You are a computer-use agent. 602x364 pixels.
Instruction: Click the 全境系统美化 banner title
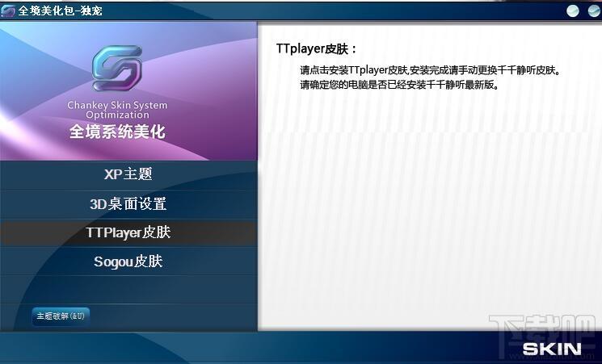[x=117, y=132]
